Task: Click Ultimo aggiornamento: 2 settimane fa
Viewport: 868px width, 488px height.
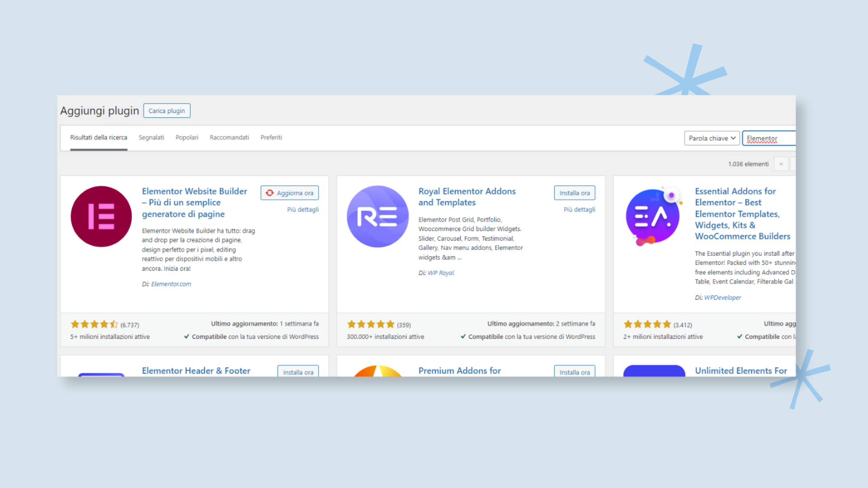Action: click(541, 324)
